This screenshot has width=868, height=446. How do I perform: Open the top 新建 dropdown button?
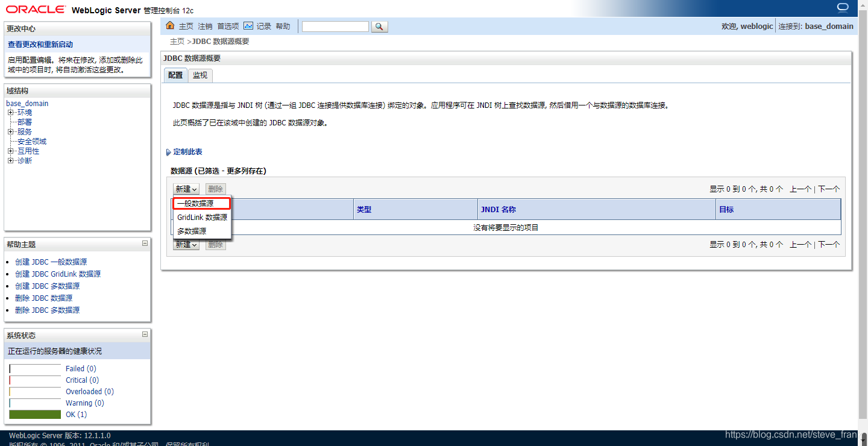(x=186, y=189)
